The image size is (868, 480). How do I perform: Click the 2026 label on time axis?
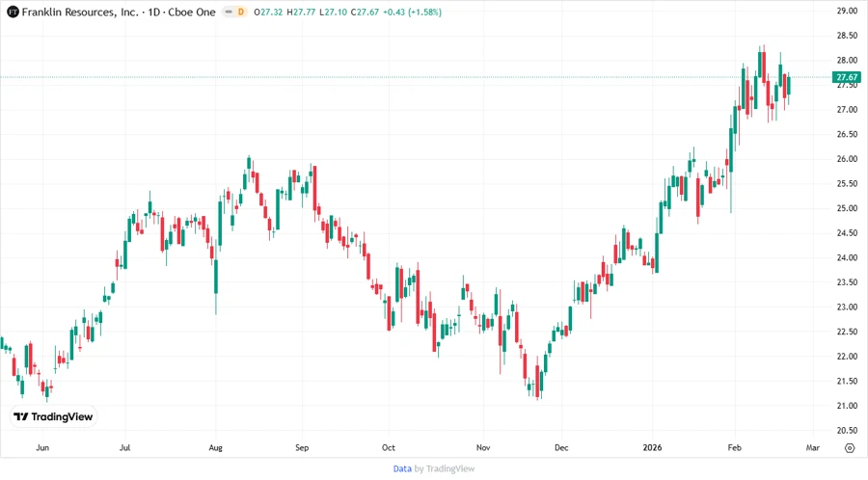click(x=652, y=447)
